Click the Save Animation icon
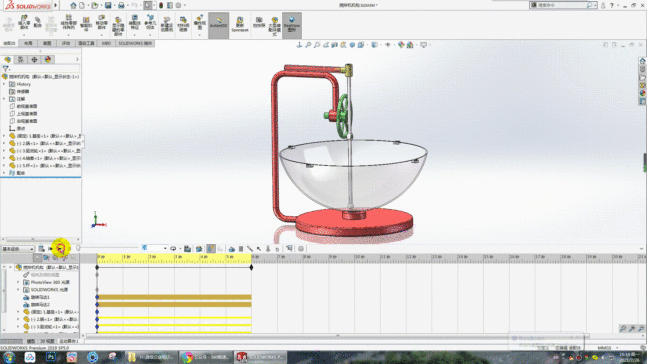This screenshot has width=647, height=364. click(187, 248)
